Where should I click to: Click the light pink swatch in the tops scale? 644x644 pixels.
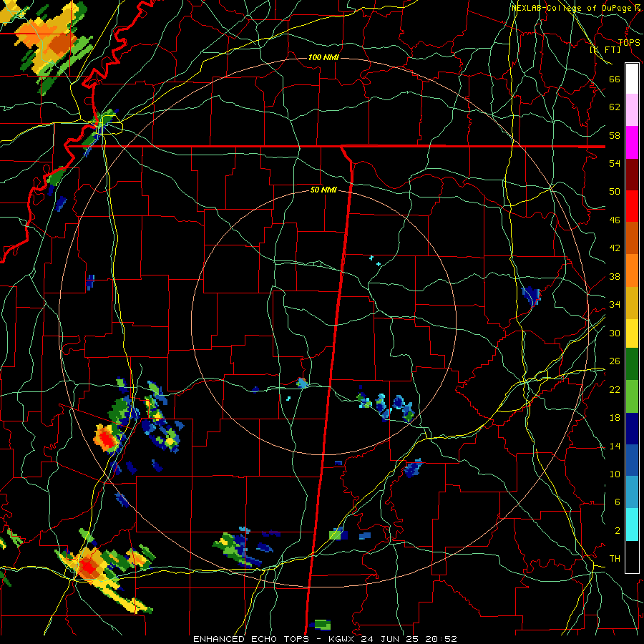(x=632, y=110)
